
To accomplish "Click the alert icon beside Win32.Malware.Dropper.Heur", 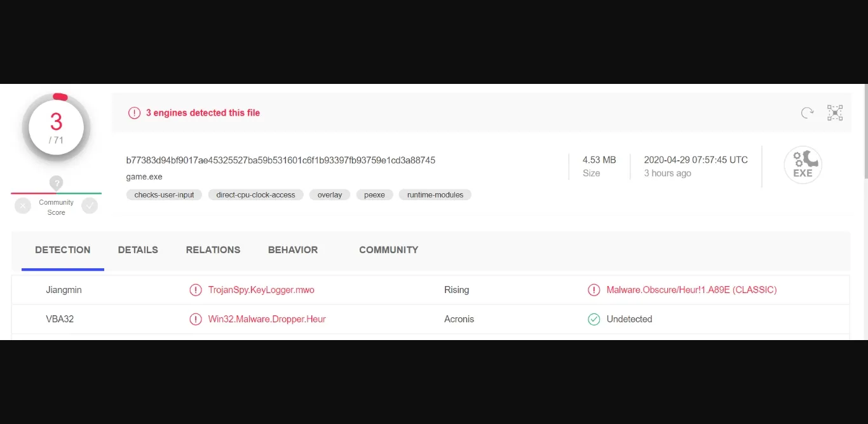I will click(196, 319).
